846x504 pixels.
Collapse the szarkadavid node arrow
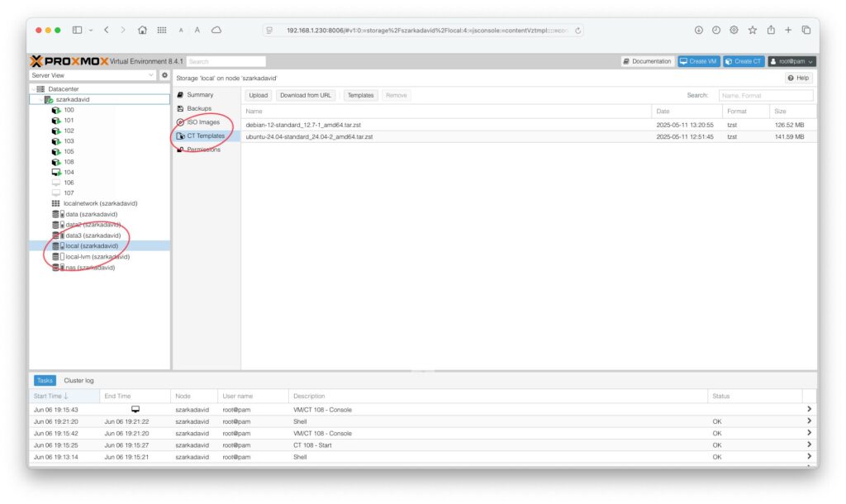click(41, 100)
